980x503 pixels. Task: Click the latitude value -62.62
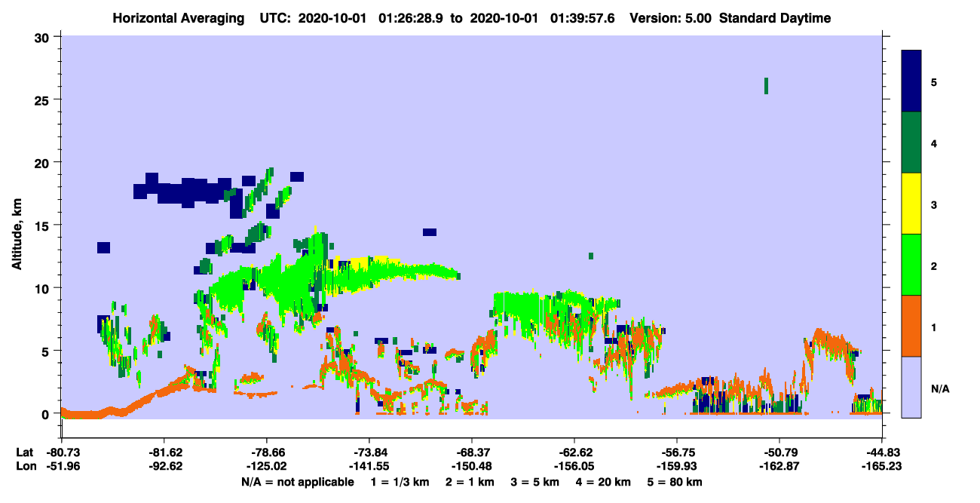tap(574, 452)
